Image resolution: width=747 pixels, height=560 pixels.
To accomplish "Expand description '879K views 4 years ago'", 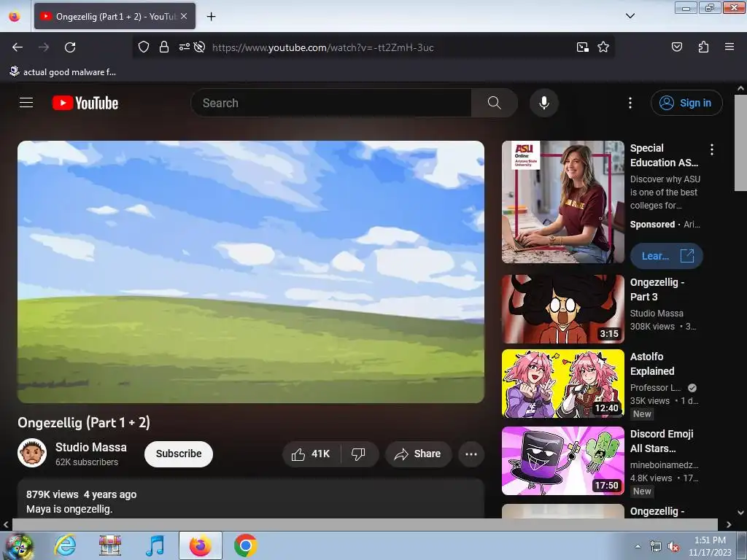I will (82, 494).
